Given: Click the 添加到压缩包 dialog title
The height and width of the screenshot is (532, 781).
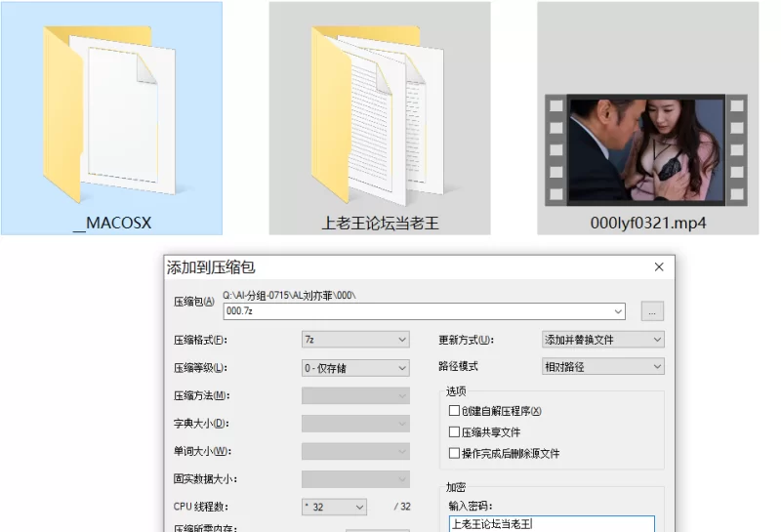Looking at the screenshot, I should point(211,267).
